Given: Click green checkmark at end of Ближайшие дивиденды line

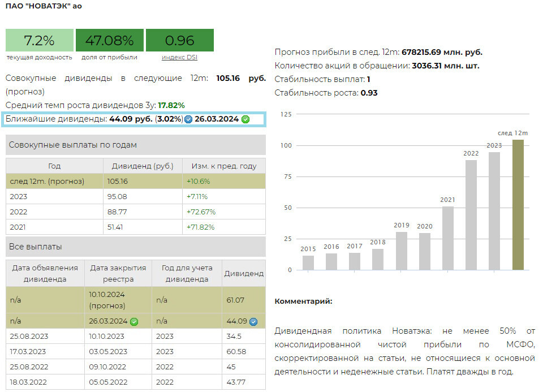Looking at the screenshot, I should coord(245,119).
